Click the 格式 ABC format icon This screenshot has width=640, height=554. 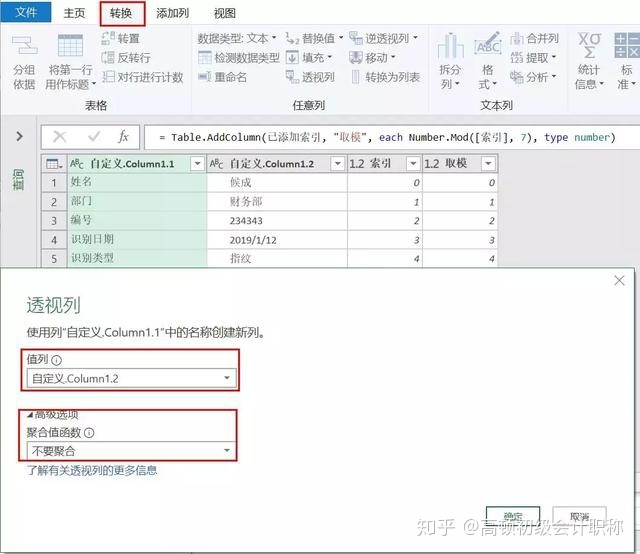(x=488, y=44)
